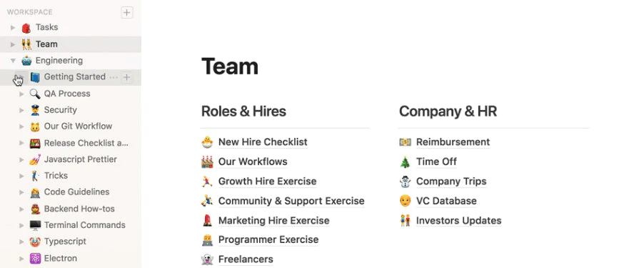Click the plus button next to WORKSPACE

coord(127,13)
